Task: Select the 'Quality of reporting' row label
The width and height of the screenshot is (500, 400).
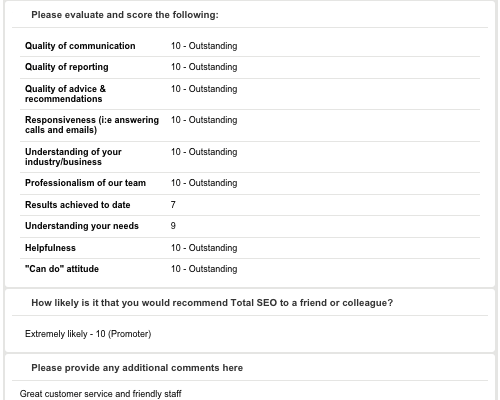Action: pos(67,67)
